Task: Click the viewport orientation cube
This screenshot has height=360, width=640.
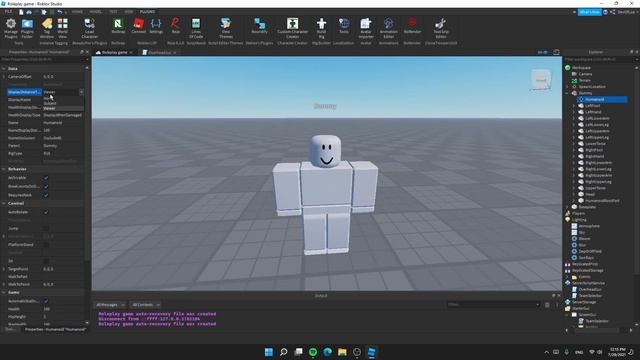Action: pos(541,79)
